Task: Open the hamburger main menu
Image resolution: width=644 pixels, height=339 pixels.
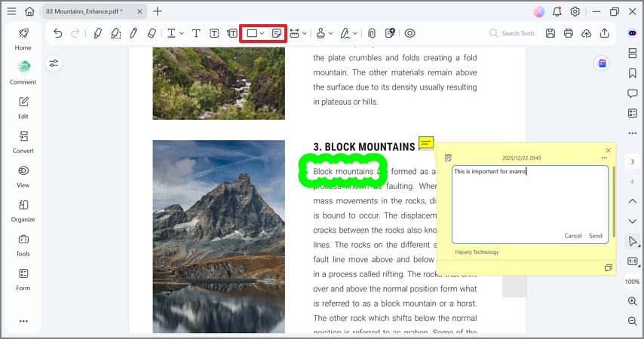Action: click(11, 11)
